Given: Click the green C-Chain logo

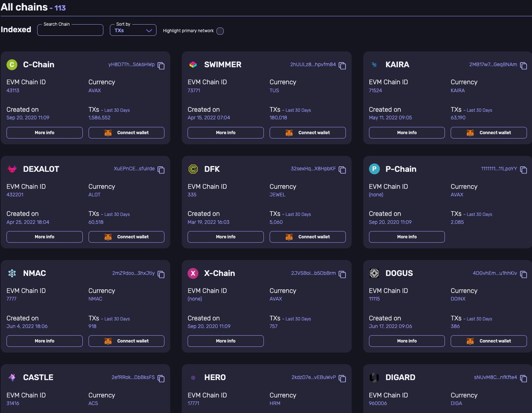Looking at the screenshot, I should pyautogui.click(x=12, y=65).
